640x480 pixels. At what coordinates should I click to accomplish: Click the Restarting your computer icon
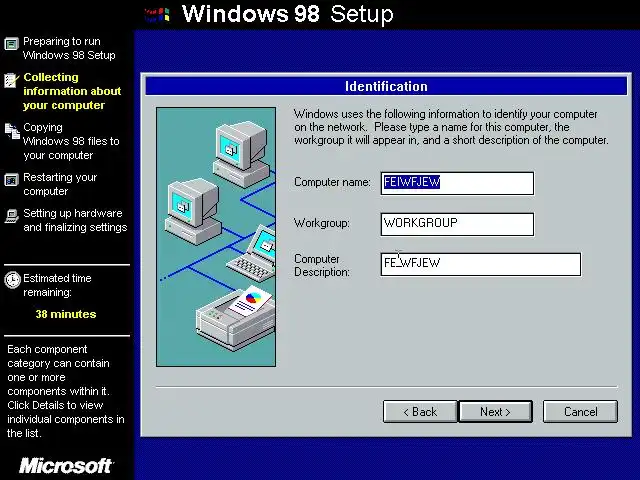(11, 180)
